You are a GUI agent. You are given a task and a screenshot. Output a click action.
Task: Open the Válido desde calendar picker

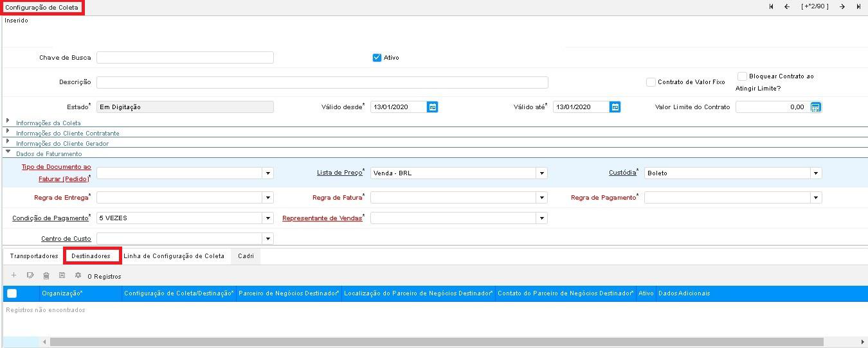pos(433,107)
